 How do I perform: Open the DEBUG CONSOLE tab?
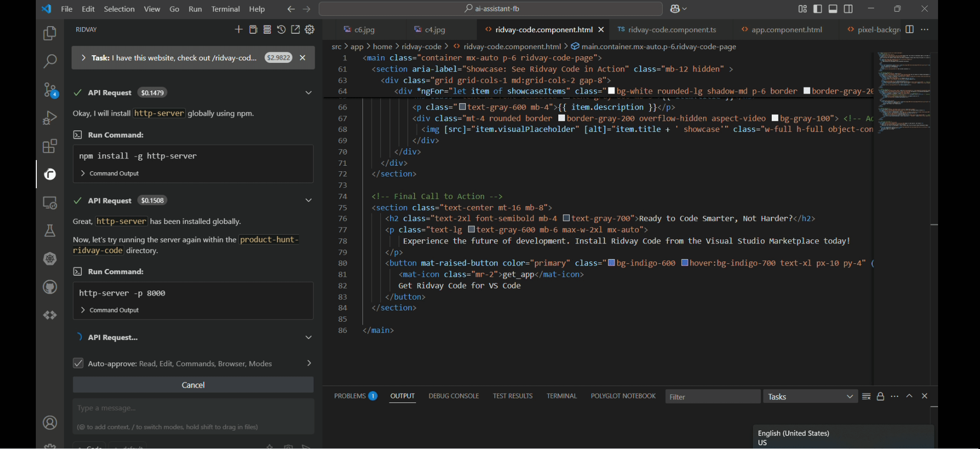(x=454, y=396)
